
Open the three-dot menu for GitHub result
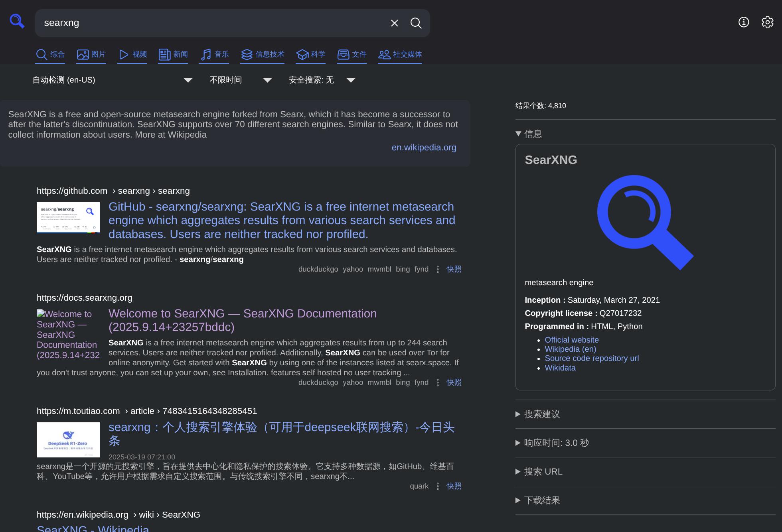click(438, 269)
